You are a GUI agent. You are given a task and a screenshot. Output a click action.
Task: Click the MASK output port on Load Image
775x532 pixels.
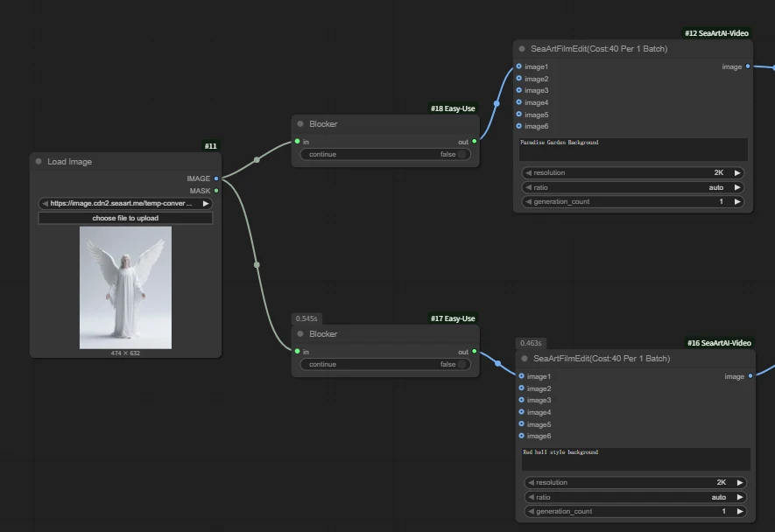point(216,191)
